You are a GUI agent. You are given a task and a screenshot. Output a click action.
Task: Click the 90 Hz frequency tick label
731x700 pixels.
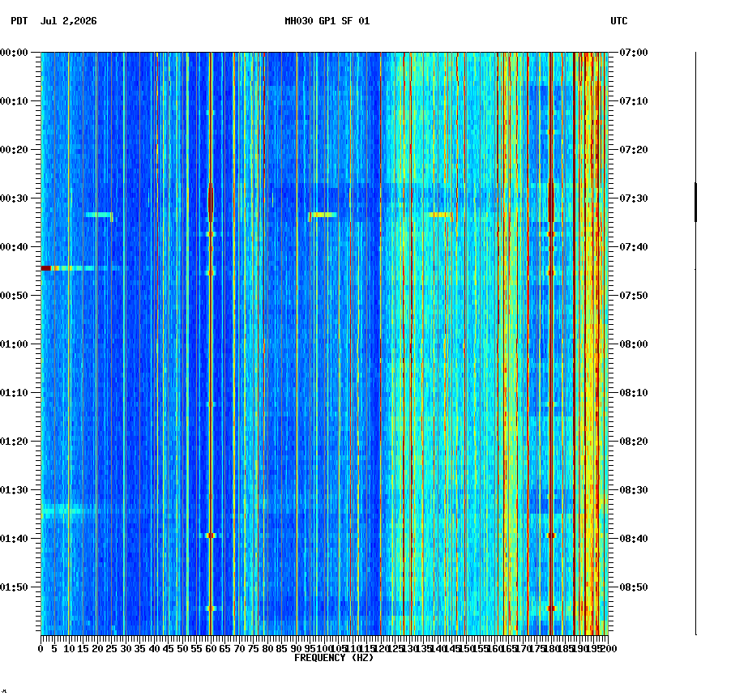click(296, 649)
